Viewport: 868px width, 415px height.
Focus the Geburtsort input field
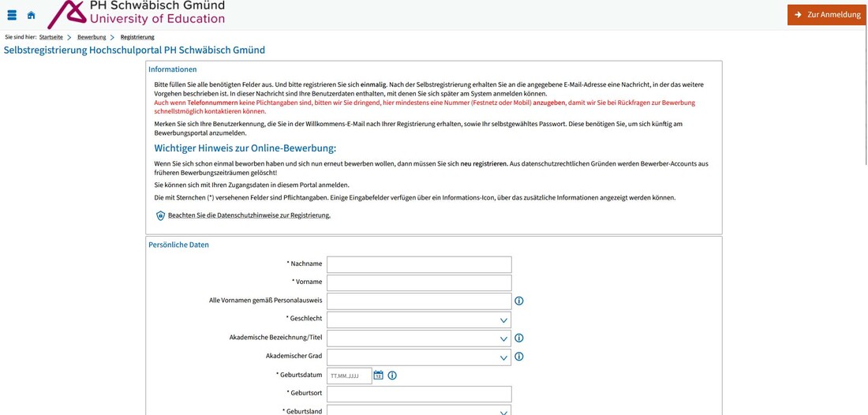419,394
